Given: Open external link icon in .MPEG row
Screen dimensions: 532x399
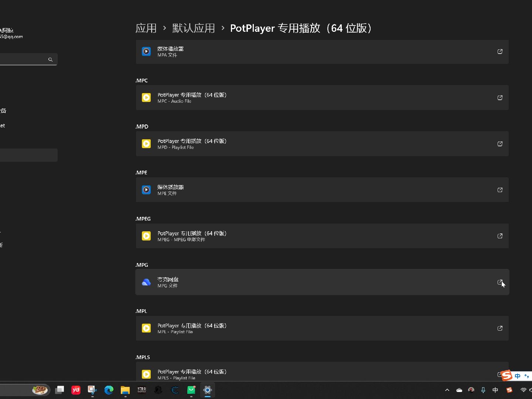Looking at the screenshot, I should click(500, 236).
